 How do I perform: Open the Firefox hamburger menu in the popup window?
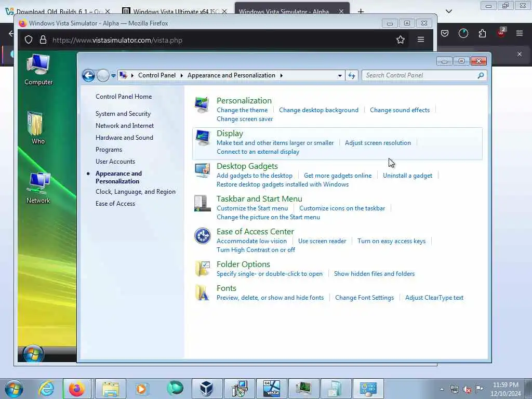[x=421, y=39]
